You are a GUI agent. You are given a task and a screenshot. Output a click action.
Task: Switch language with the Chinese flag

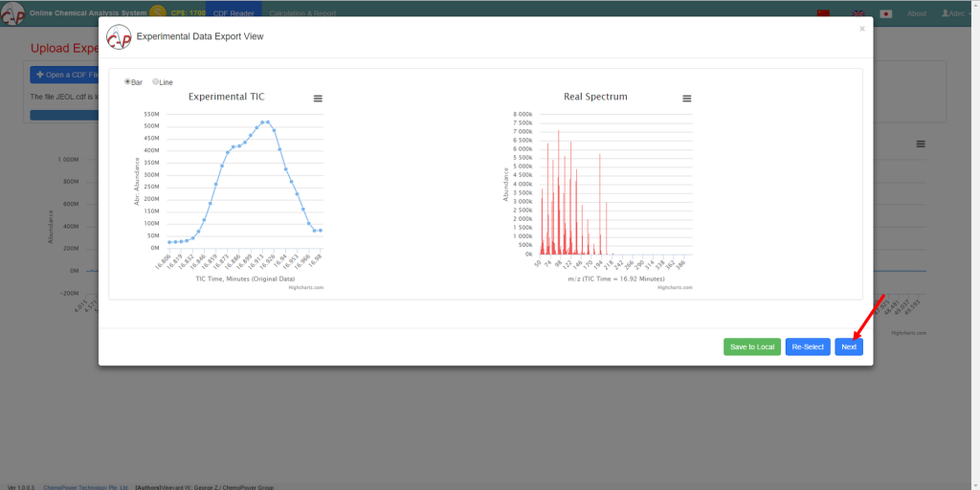click(823, 13)
